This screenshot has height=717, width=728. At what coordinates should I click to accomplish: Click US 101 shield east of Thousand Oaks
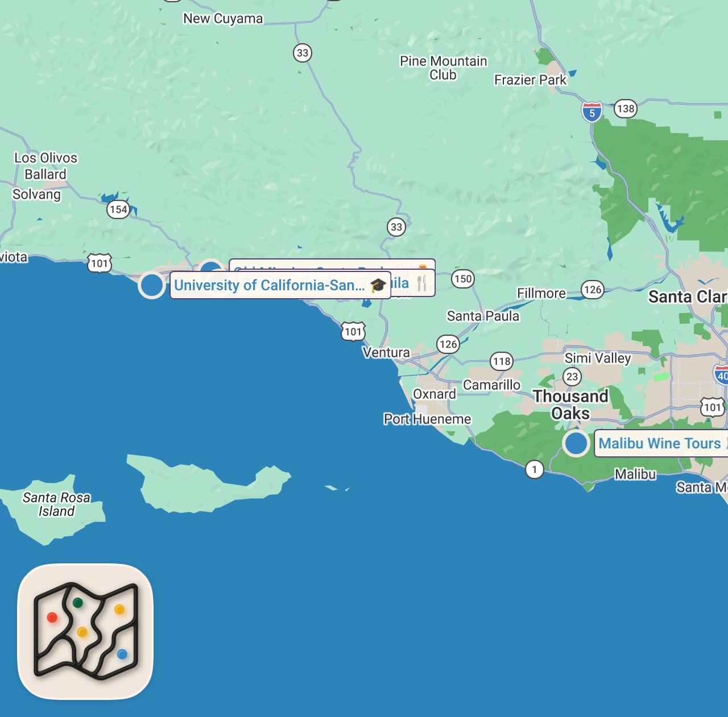tap(713, 407)
